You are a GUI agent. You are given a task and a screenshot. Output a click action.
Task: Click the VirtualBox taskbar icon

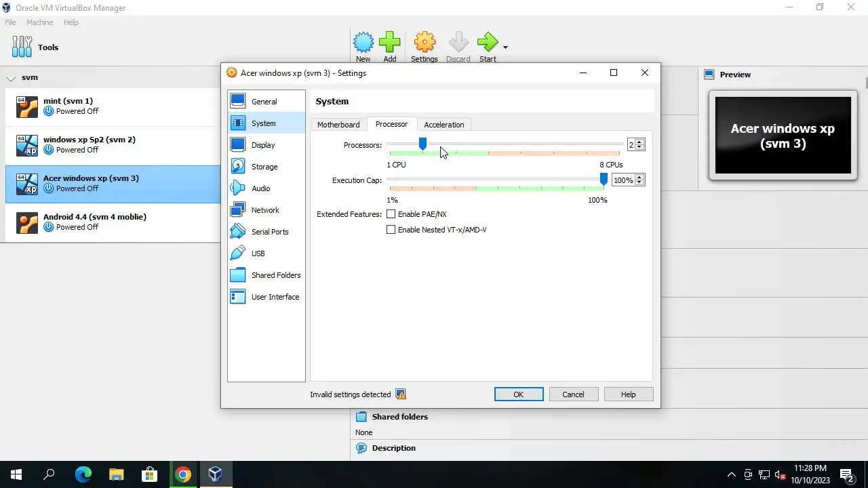(216, 474)
